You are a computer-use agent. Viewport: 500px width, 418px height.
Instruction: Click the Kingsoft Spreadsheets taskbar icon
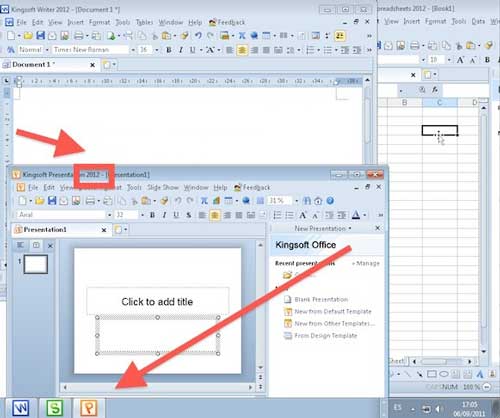click(x=55, y=407)
